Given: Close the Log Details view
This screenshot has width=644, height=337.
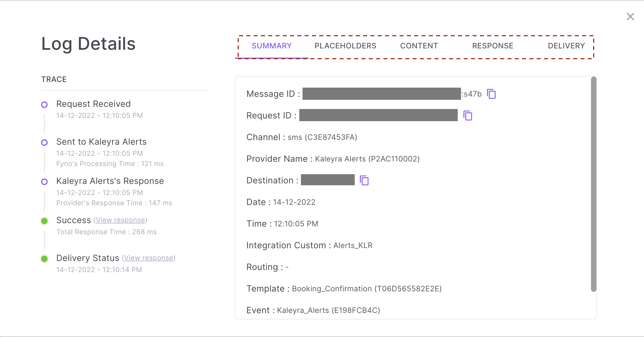Looking at the screenshot, I should (x=630, y=16).
